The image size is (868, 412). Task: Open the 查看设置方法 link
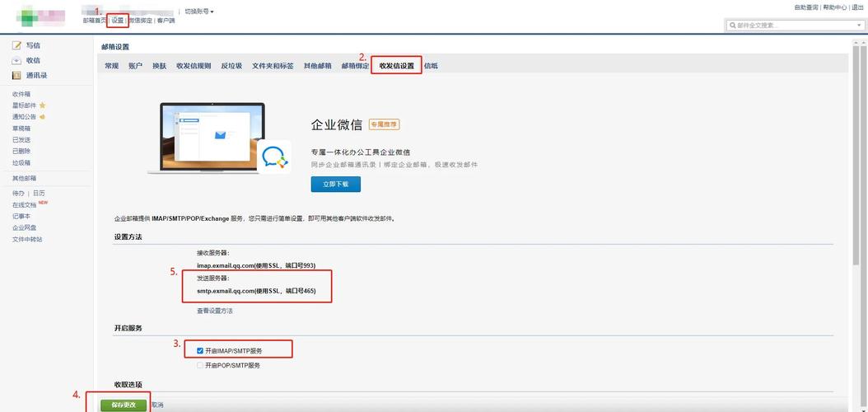click(215, 311)
